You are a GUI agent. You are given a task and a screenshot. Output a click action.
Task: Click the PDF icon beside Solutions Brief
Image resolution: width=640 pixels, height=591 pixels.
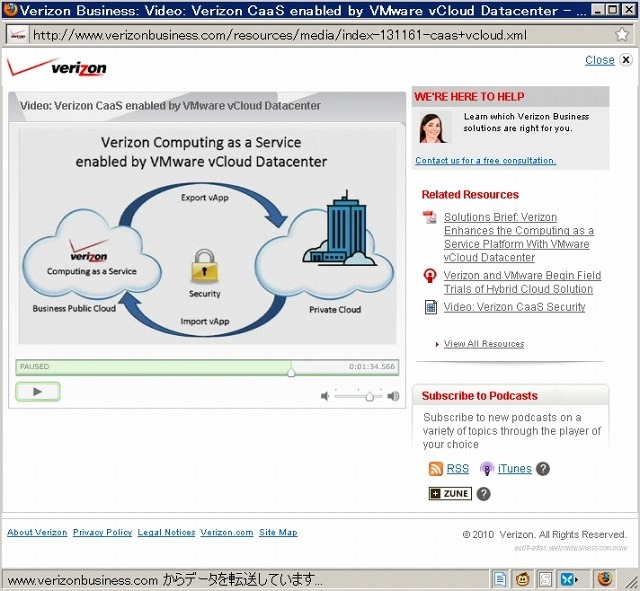click(x=429, y=217)
